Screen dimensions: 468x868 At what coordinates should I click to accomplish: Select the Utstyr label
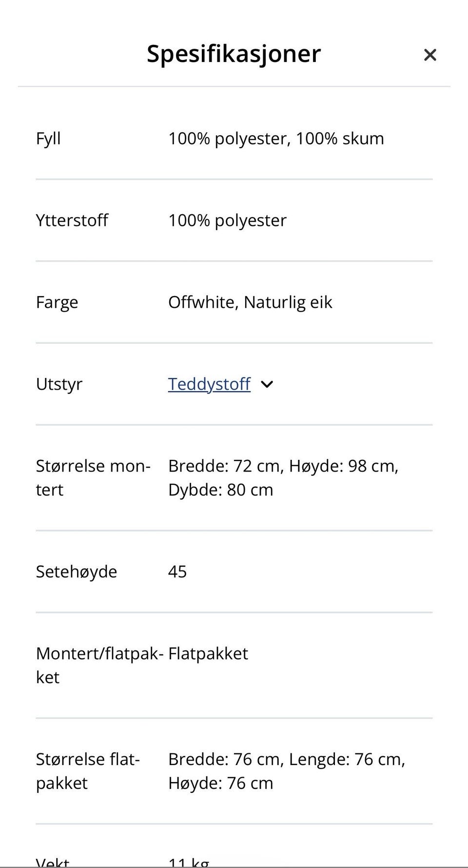pos(59,384)
